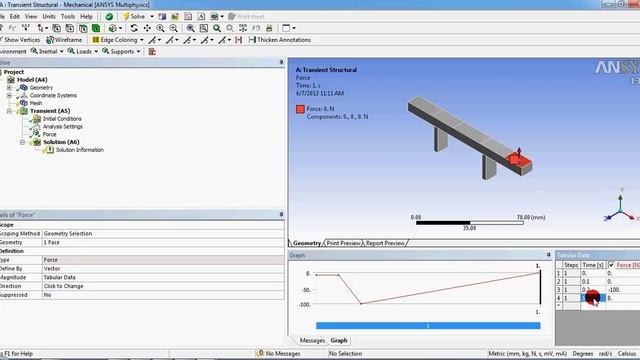The width and height of the screenshot is (640, 360).
Task: Click the print icon in the view toolbar
Action: tap(269, 28)
